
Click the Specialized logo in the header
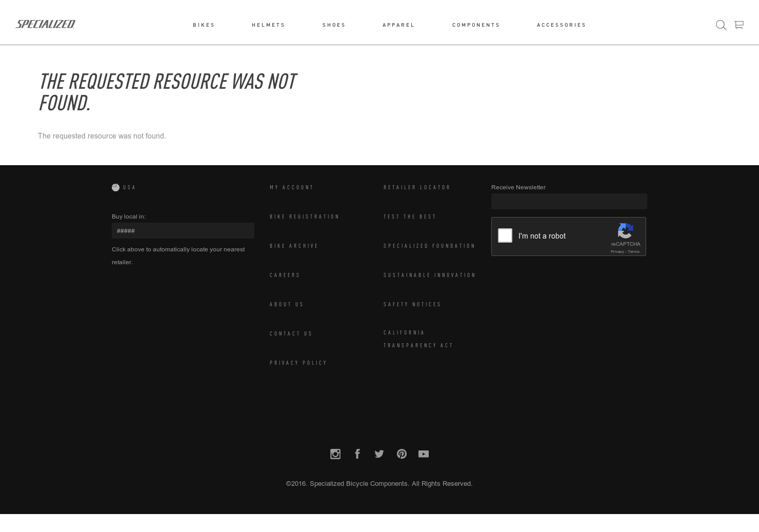tap(46, 24)
